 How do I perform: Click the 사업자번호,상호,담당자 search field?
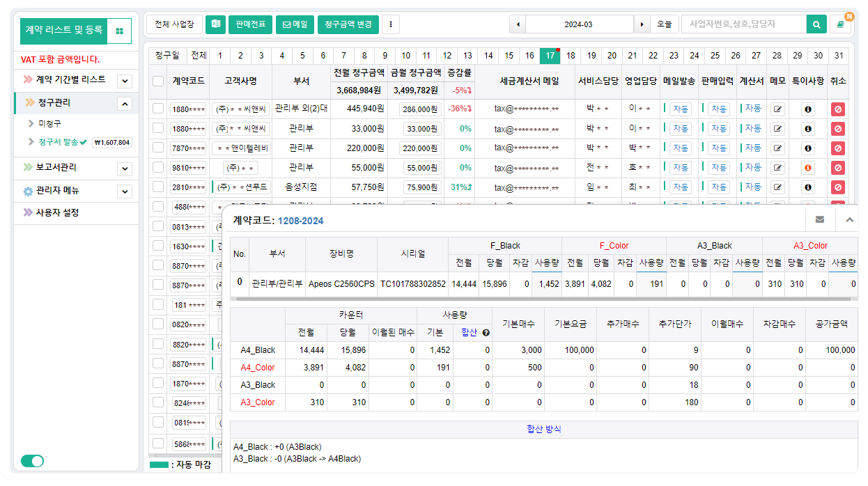click(735, 23)
